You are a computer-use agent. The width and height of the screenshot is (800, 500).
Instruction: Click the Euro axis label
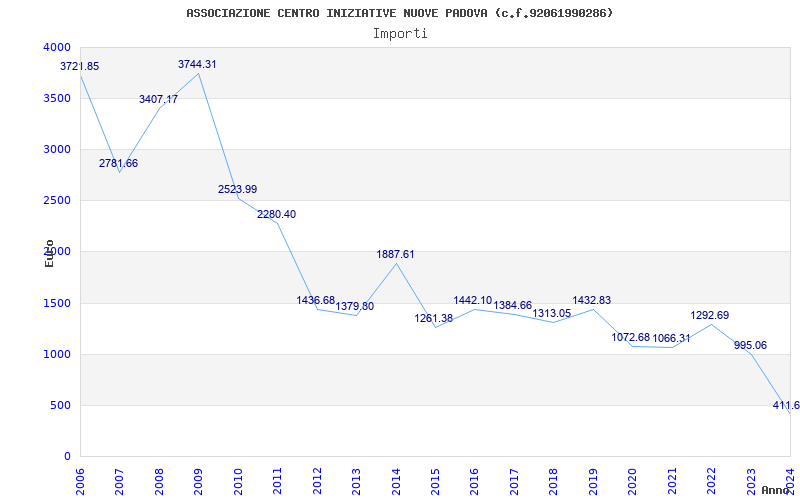point(49,253)
